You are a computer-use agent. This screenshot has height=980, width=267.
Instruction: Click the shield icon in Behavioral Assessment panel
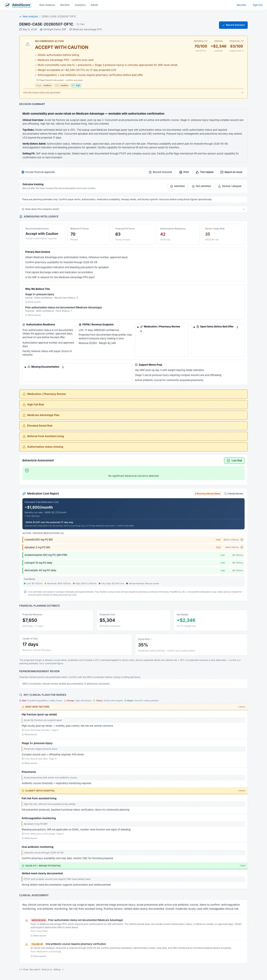27,470
